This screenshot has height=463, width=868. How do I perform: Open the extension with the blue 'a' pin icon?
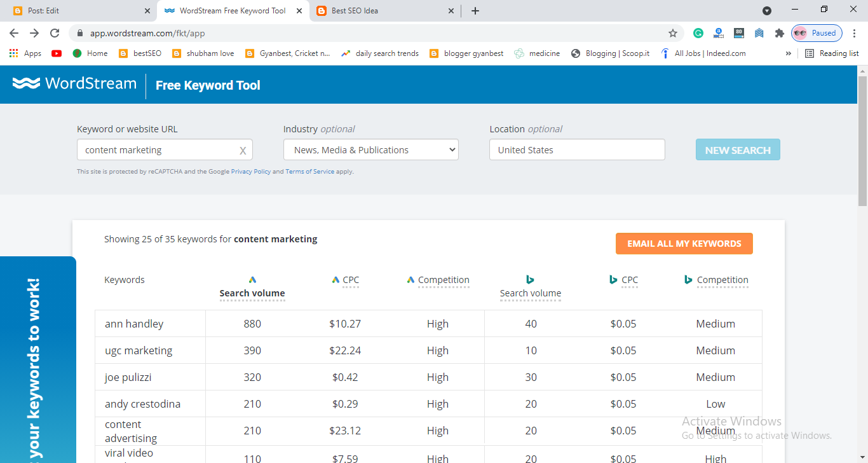pos(719,33)
